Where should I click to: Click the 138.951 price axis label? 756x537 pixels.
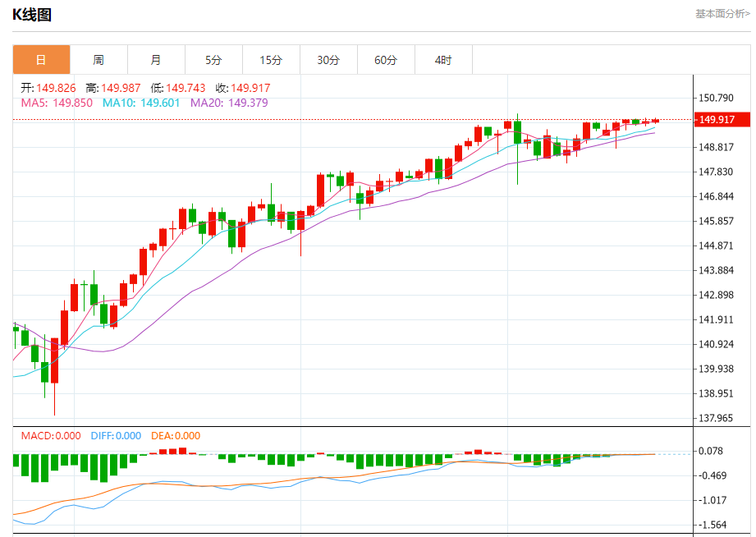[716, 393]
